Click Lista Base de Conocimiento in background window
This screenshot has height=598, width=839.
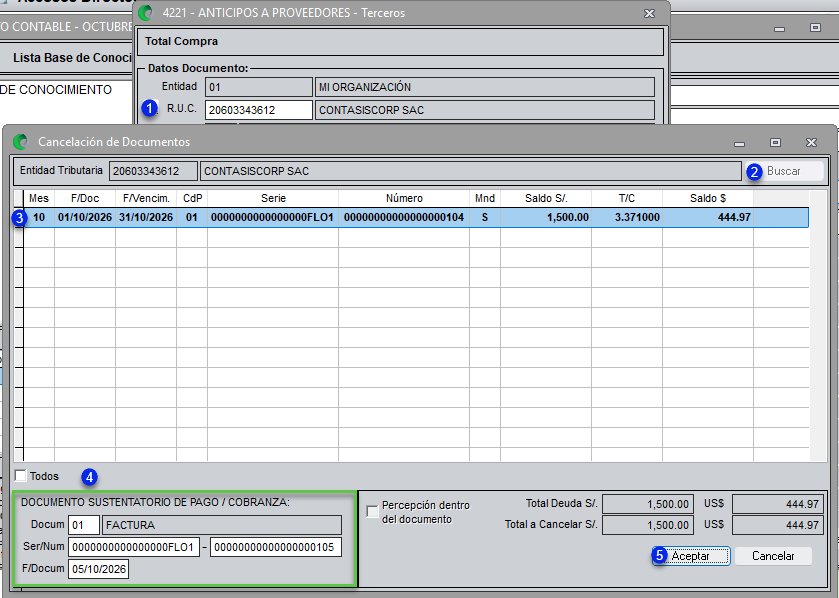(72, 58)
